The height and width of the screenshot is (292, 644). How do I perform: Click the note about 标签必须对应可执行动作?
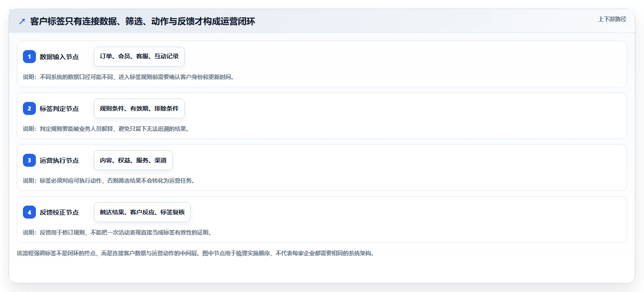(109, 181)
